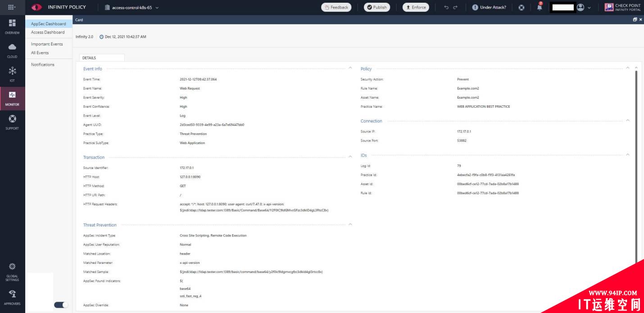This screenshot has height=313, width=644.
Task: Click the HTTP Method value GET
Action: click(183, 186)
